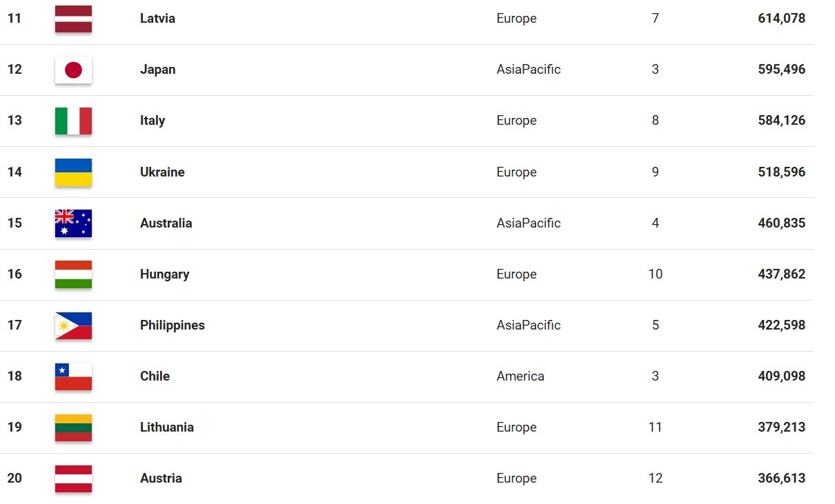Click the Hungary flag icon
Image resolution: width=835 pixels, height=504 pixels.
[x=73, y=274]
